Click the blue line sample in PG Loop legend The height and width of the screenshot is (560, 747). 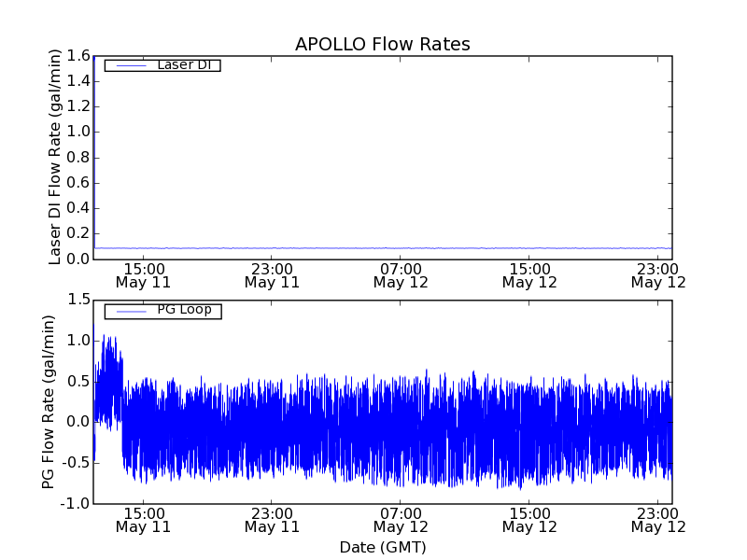pyautogui.click(x=130, y=311)
